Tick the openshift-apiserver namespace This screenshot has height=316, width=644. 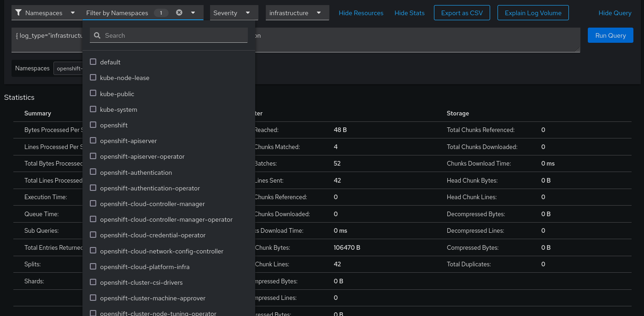pyautogui.click(x=93, y=141)
